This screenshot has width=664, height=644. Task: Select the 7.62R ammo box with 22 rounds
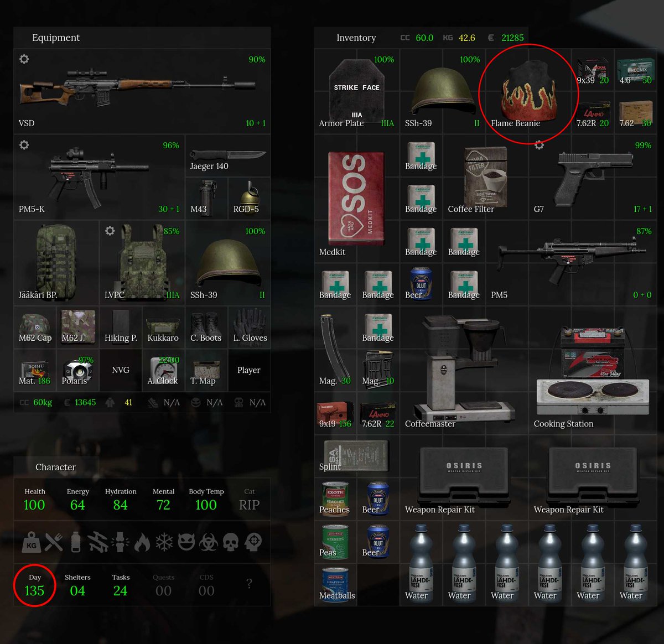(x=378, y=413)
